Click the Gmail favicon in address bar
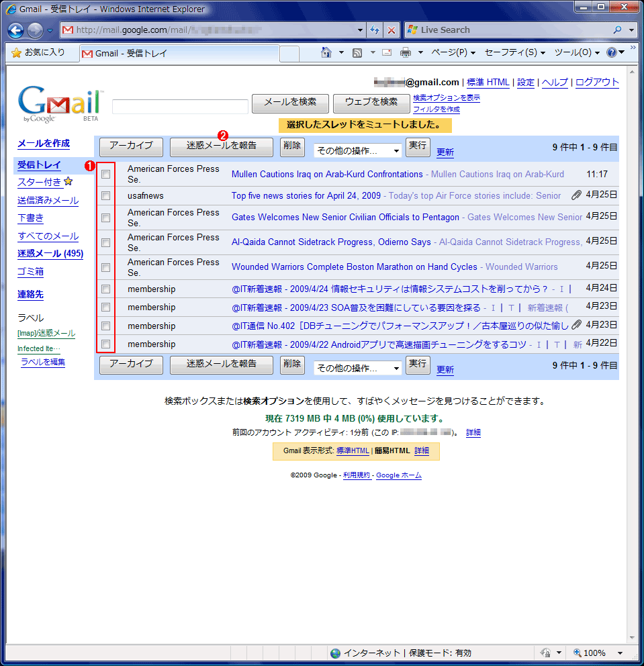This screenshot has width=644, height=666. [68, 30]
